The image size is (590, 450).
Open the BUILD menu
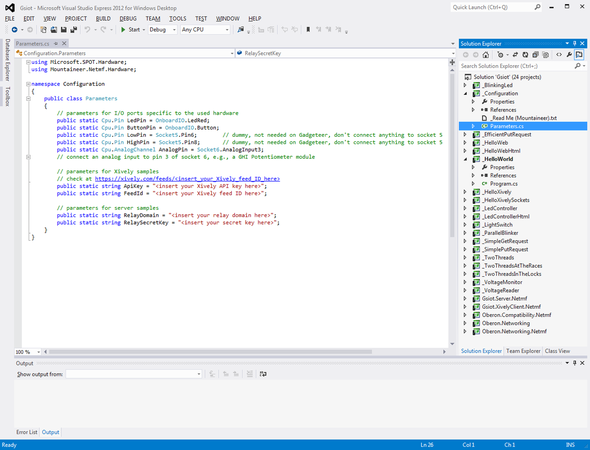pyautogui.click(x=103, y=18)
